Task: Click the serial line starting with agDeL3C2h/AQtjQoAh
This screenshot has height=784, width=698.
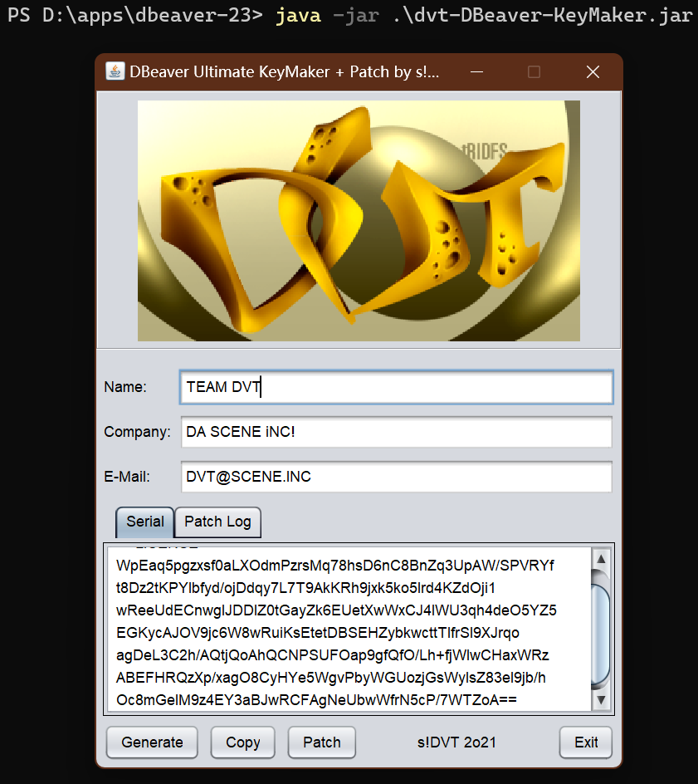Action: pyautogui.click(x=332, y=655)
